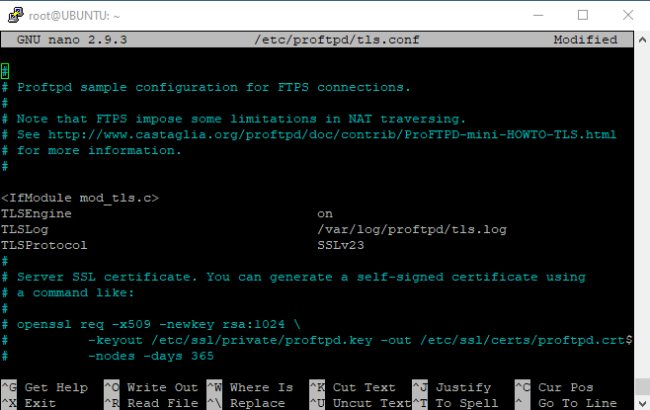Click the ^C Cur Pos shortcut
The image size is (650, 410).
coord(554,387)
